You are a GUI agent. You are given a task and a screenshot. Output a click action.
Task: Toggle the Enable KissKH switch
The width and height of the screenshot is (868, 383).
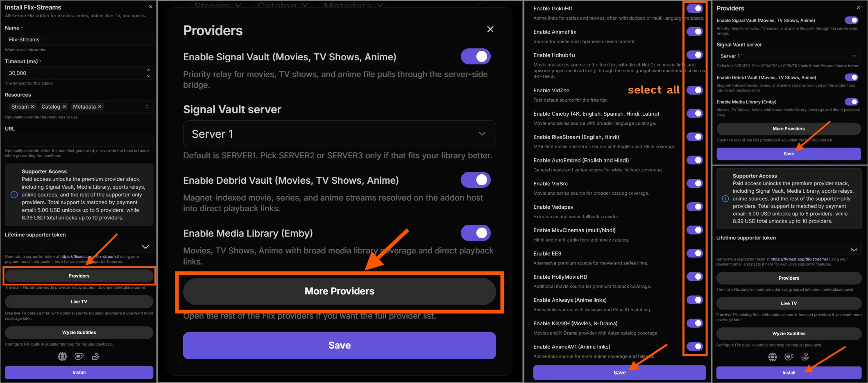[695, 324]
